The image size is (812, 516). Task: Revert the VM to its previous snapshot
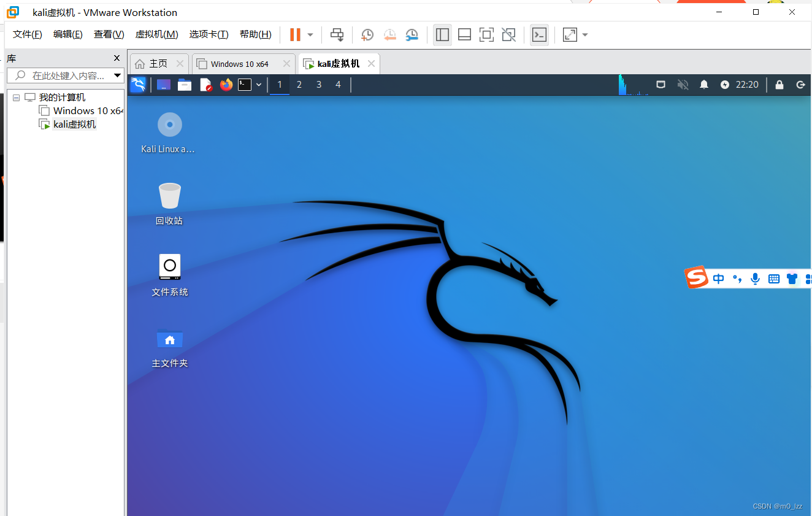389,35
